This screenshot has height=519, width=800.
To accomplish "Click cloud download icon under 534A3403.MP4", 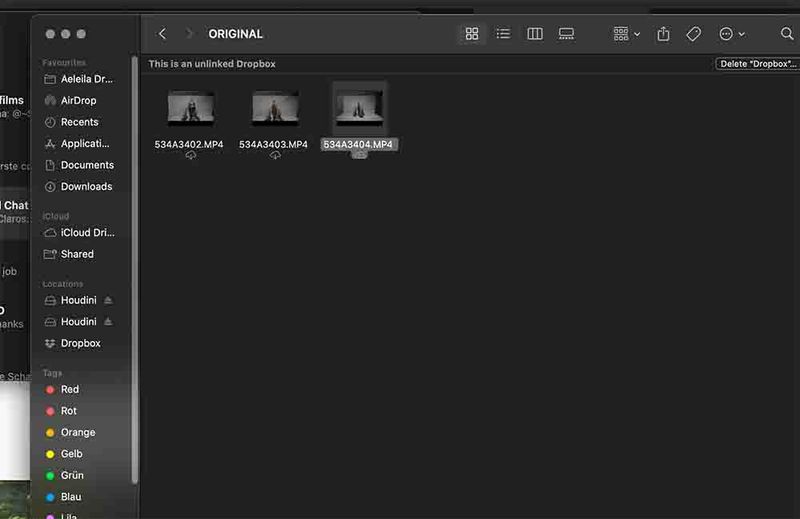I will pyautogui.click(x=275, y=156).
